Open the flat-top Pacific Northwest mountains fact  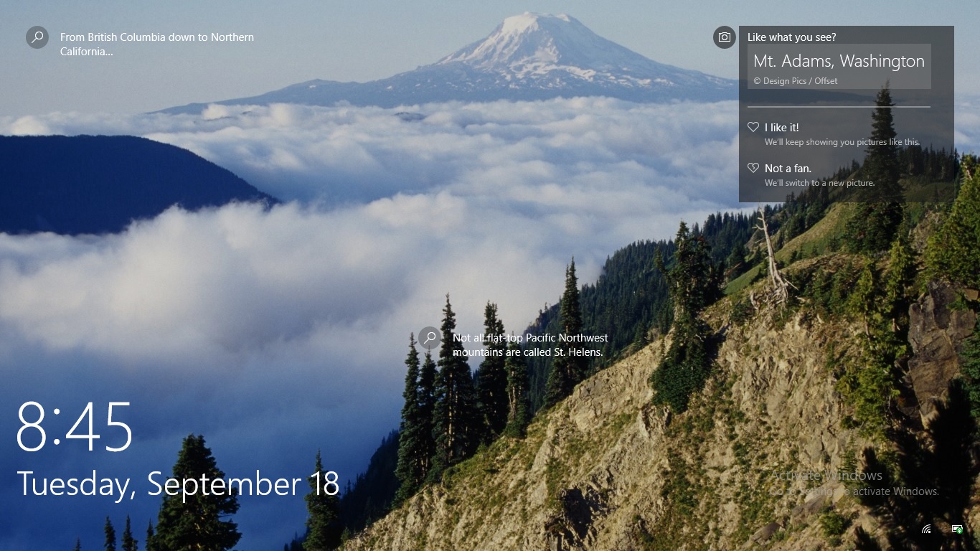(530, 345)
